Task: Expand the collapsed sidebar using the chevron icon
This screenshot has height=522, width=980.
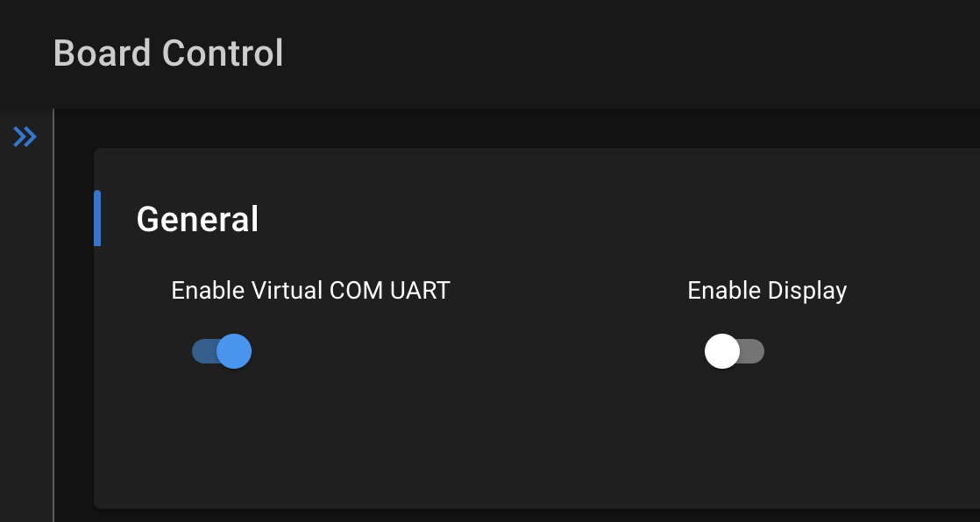Action: (25, 137)
